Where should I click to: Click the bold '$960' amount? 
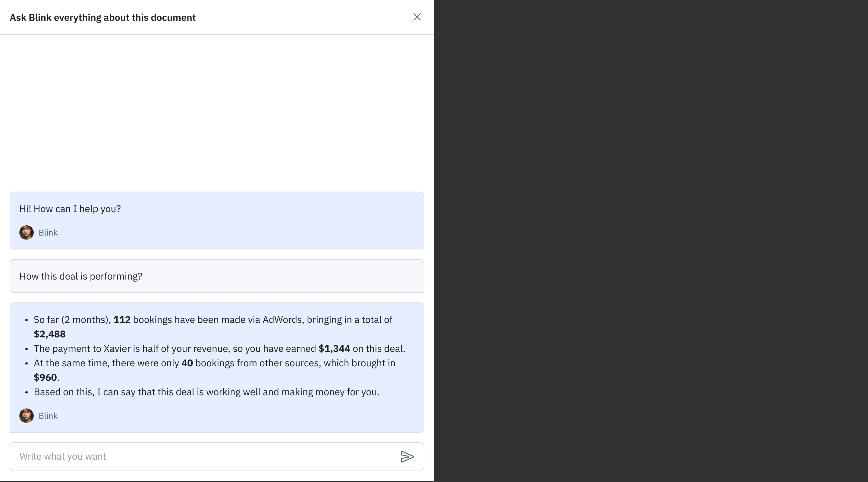pyautogui.click(x=45, y=377)
